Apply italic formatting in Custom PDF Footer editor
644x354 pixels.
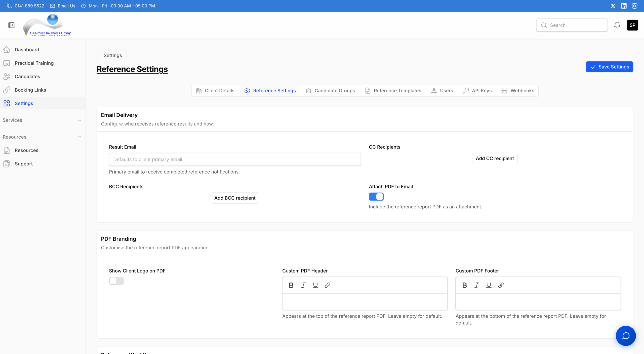pos(476,285)
